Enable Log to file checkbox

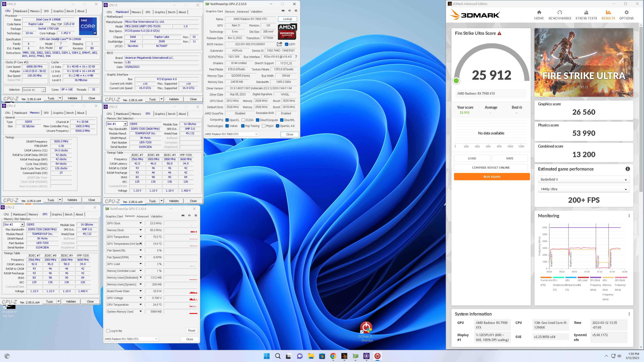[108, 331]
